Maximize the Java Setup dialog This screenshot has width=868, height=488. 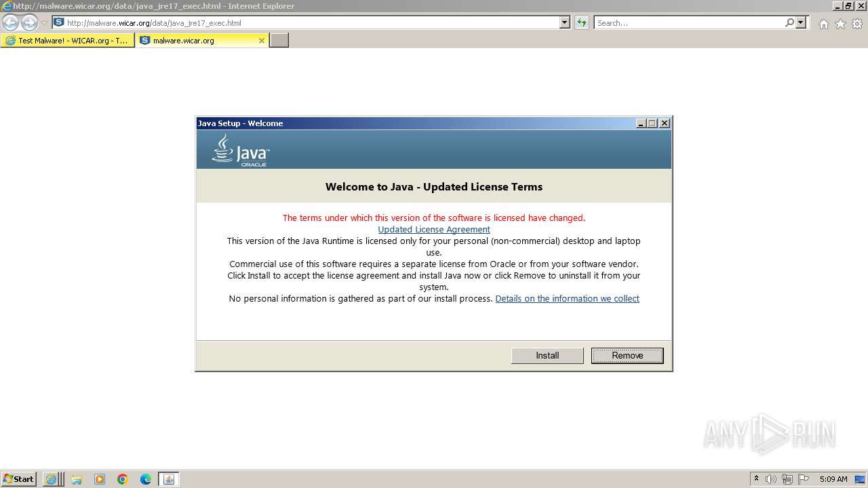pos(652,123)
